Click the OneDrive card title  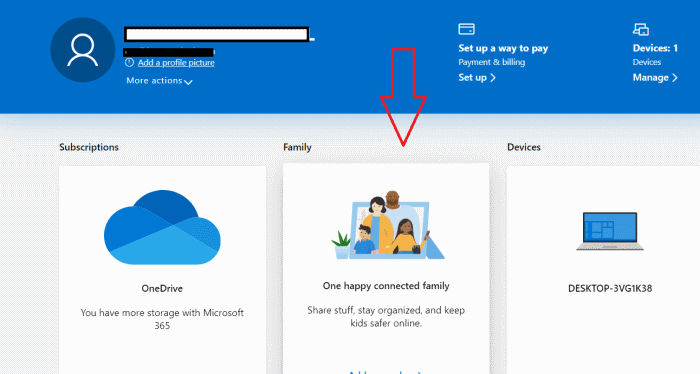tap(162, 289)
